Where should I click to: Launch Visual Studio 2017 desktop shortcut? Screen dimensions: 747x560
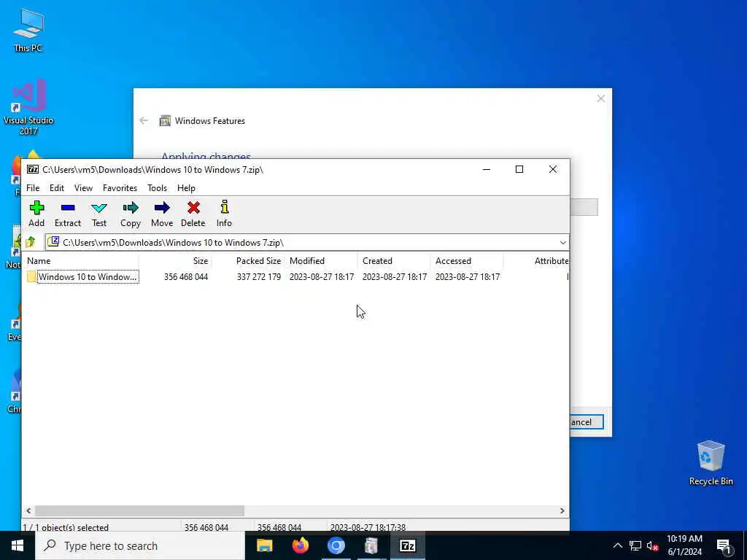click(28, 107)
